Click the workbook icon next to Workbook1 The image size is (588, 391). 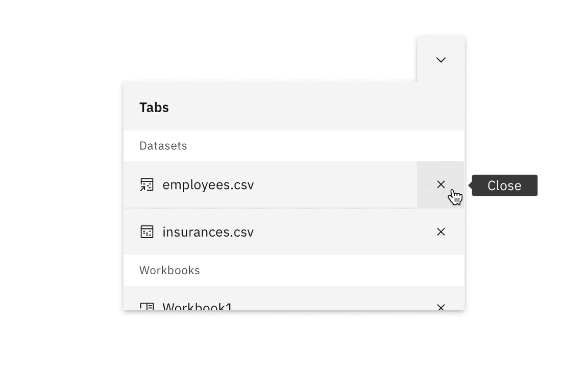coord(146,306)
